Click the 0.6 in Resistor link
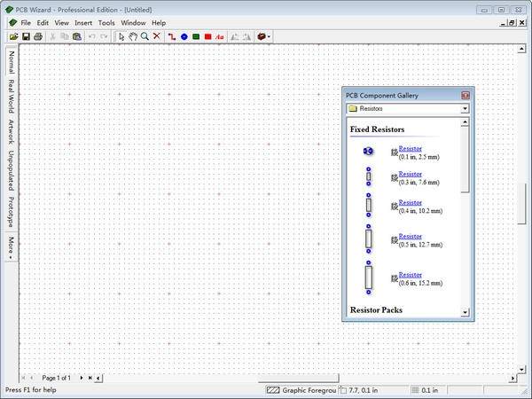532x399 pixels. pyautogui.click(x=411, y=275)
